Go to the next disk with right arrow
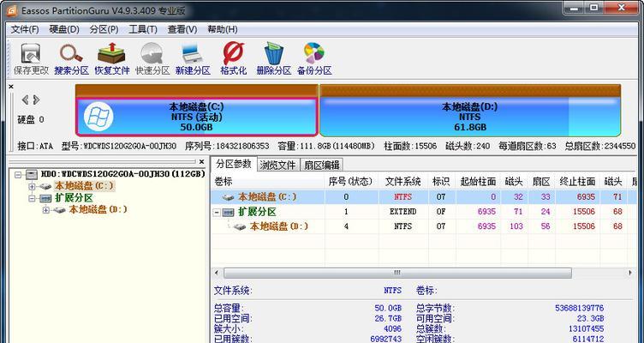This screenshot has height=343, width=644. [37, 99]
